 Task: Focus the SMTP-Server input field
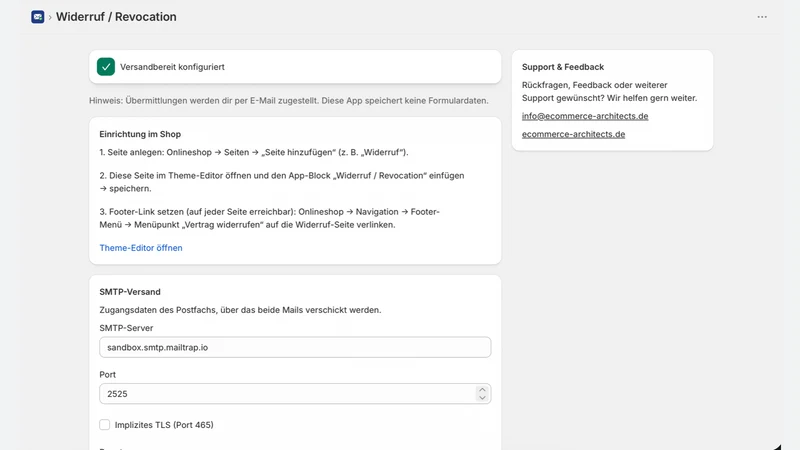pyautogui.click(x=295, y=347)
